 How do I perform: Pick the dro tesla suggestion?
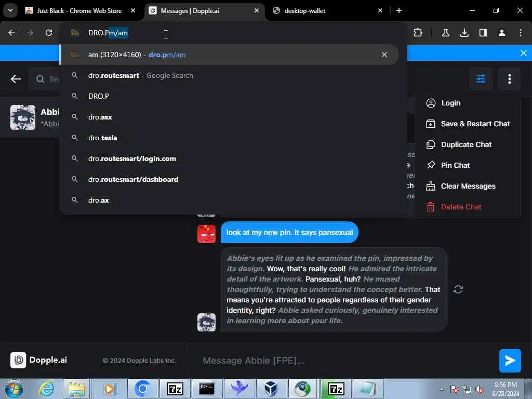click(229, 138)
